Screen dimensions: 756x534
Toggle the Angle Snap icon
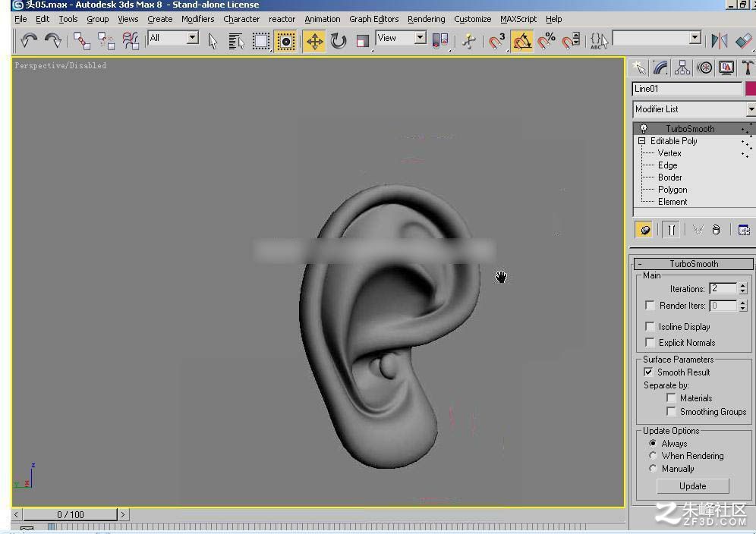click(x=521, y=40)
